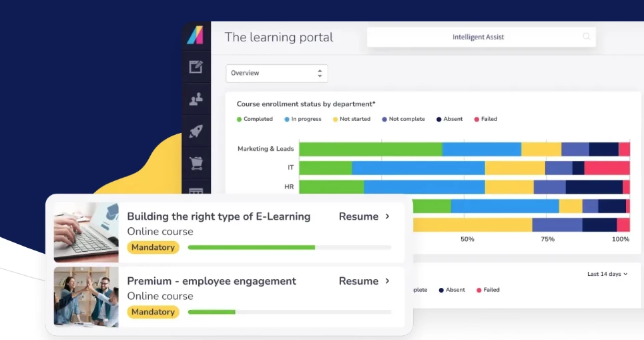Toggle the Failed legend in top chart

(485, 119)
